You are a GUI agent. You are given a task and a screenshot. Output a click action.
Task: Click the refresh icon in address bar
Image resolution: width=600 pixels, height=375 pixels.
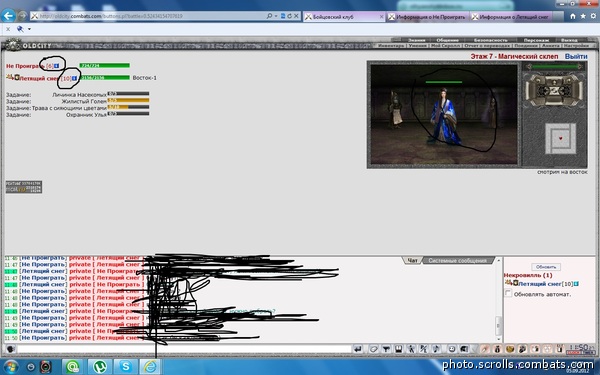click(289, 16)
